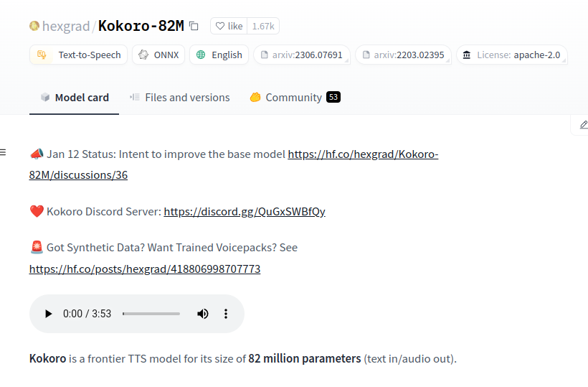Viewport: 588px width, 387px height.
Task: Open audio player more options menu
Action: (226, 314)
